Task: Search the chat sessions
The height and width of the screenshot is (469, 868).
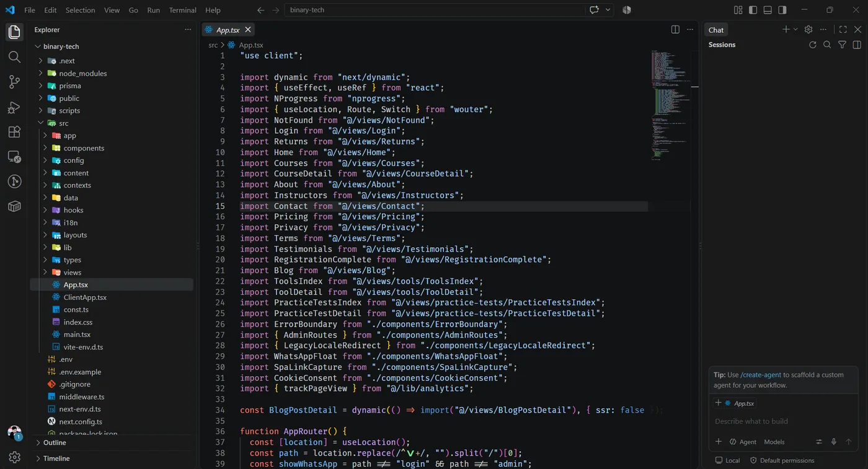Action: (x=827, y=45)
